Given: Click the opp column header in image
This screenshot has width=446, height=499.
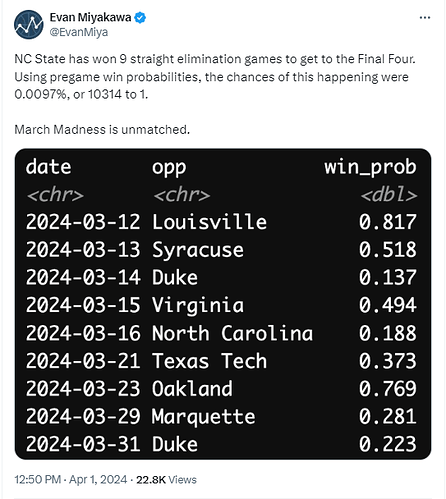Looking at the screenshot, I should pos(169,168).
